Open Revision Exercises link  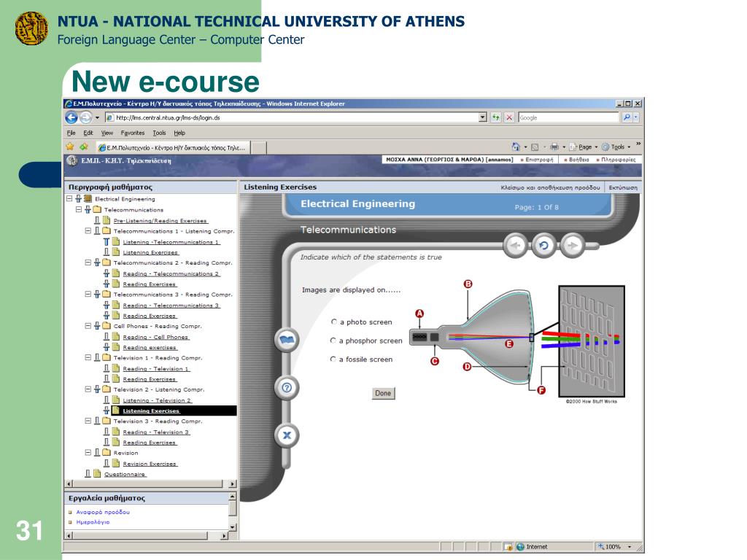[150, 463]
